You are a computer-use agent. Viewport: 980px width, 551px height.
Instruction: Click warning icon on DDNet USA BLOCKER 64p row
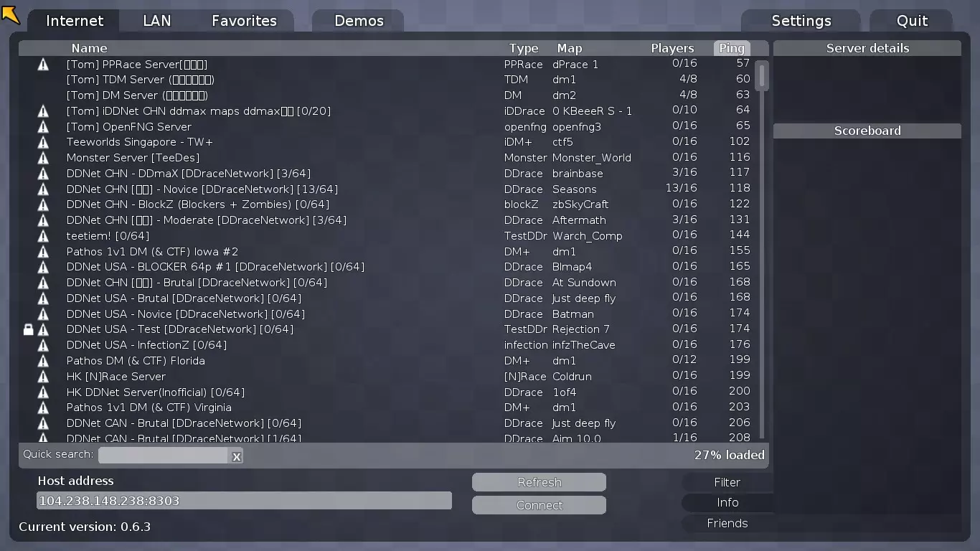pyautogui.click(x=43, y=268)
